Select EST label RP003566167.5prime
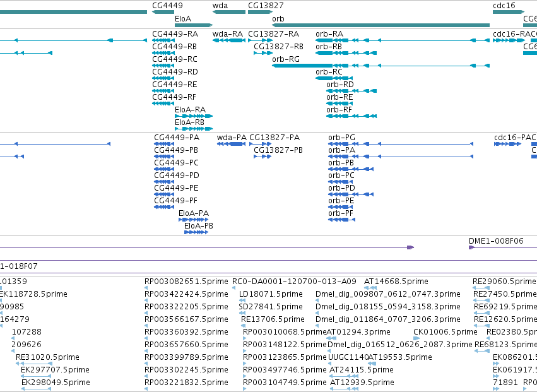 pos(186,319)
